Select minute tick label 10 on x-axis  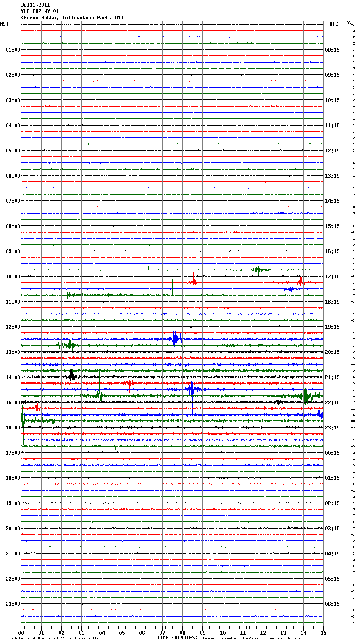(223, 633)
